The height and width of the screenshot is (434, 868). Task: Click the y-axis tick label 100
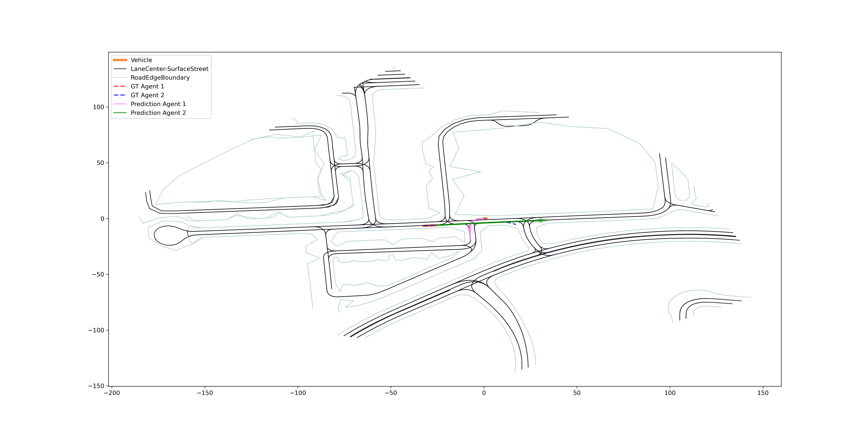(98, 107)
